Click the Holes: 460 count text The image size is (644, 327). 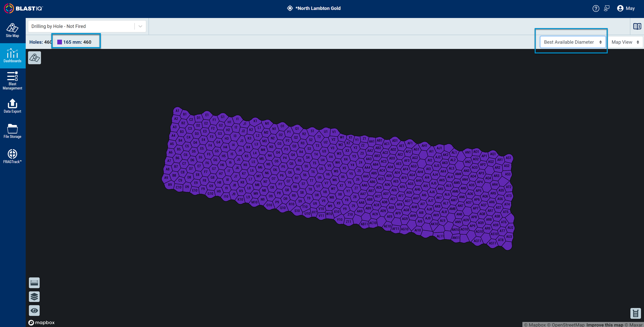coord(41,42)
